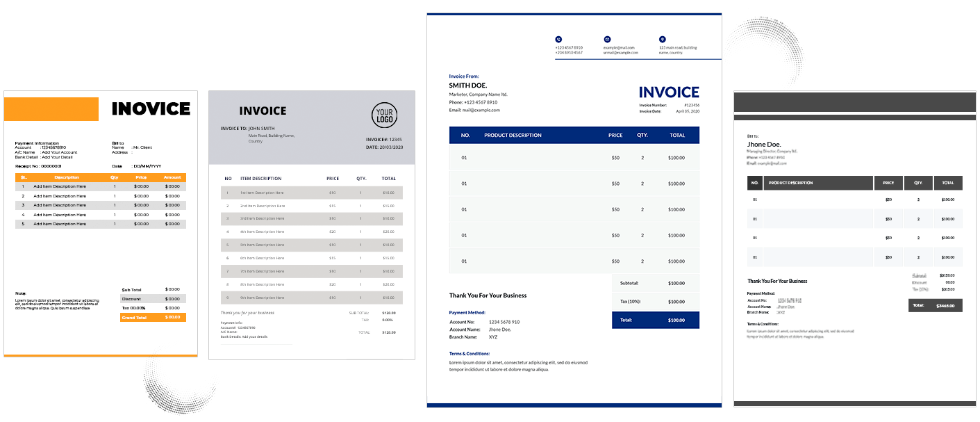This screenshot has height=422, width=980.
Task: Click 'PRICE' column header in blue invoice
Action: click(615, 136)
